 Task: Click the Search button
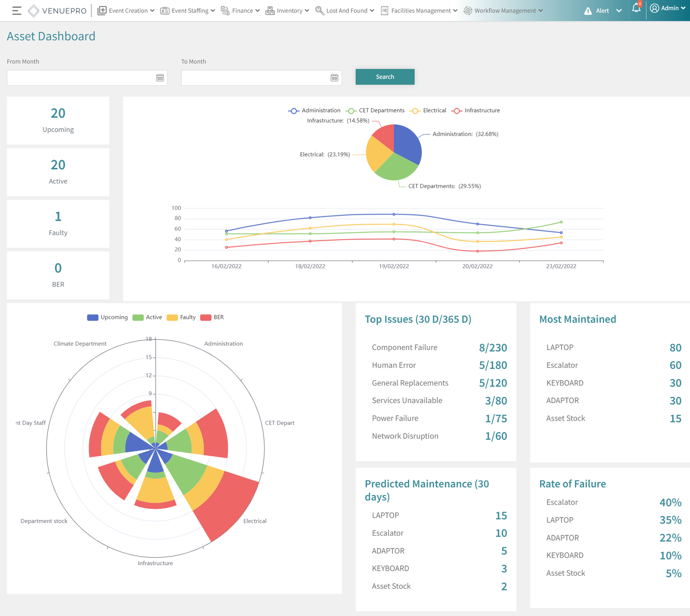pyautogui.click(x=385, y=77)
